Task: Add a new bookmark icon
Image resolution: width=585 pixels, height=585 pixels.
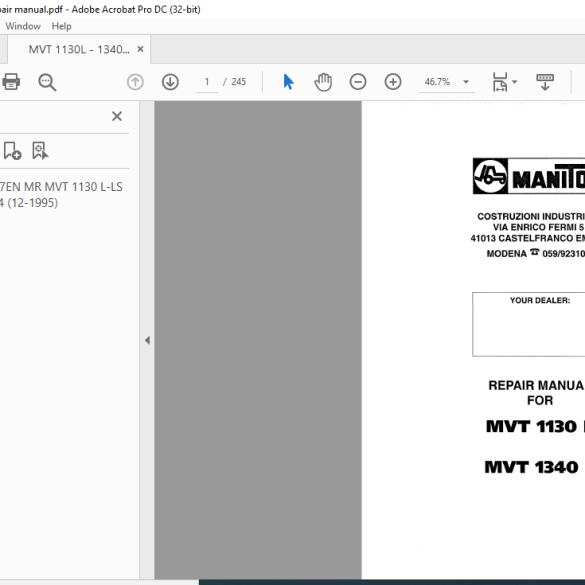Action: pyautogui.click(x=12, y=151)
